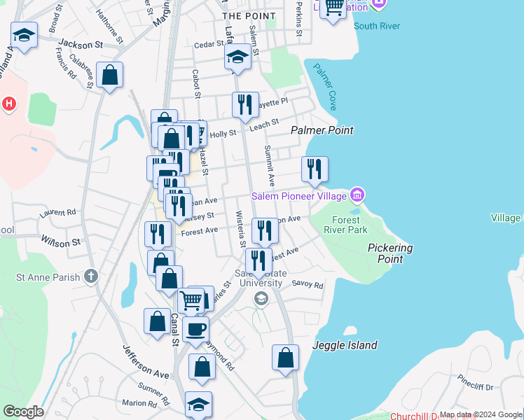The height and width of the screenshot is (420, 524).
Task: Select the graduation cap marker at bottom edge
Action: (198, 405)
